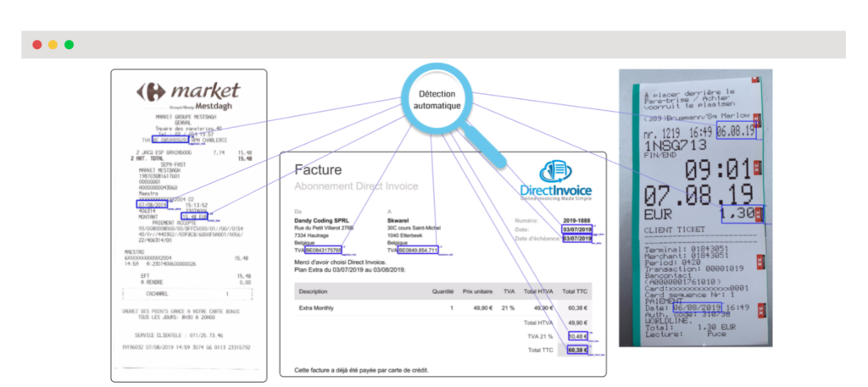
Task: Click the Date value 03/07/2019
Action: (x=577, y=229)
